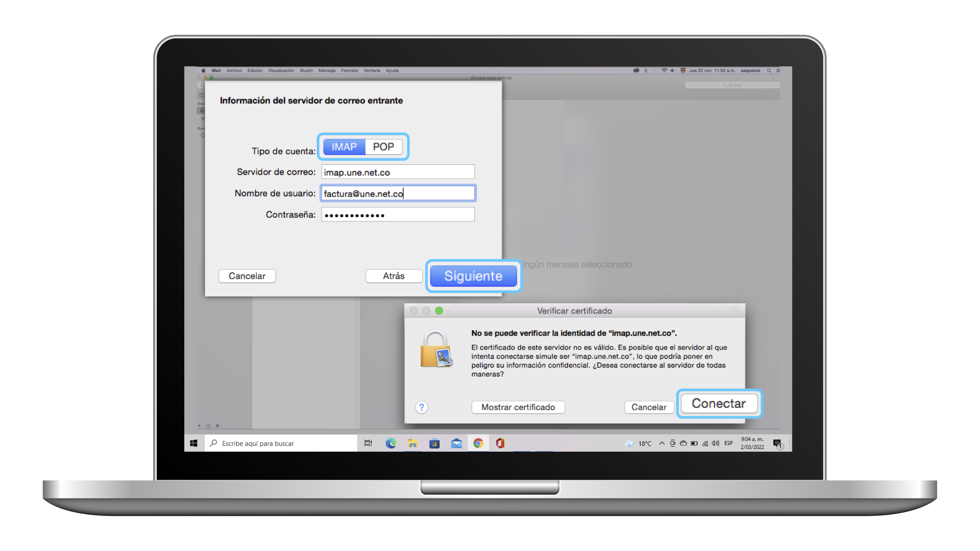Click Creative Cloud menu bar icon
This screenshot has width=980, height=551.
[636, 71]
